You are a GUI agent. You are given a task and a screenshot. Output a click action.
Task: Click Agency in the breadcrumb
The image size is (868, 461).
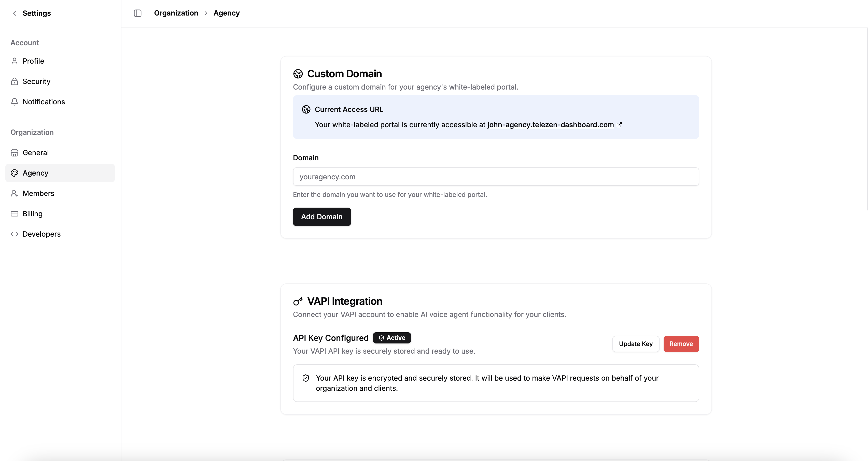click(x=227, y=13)
